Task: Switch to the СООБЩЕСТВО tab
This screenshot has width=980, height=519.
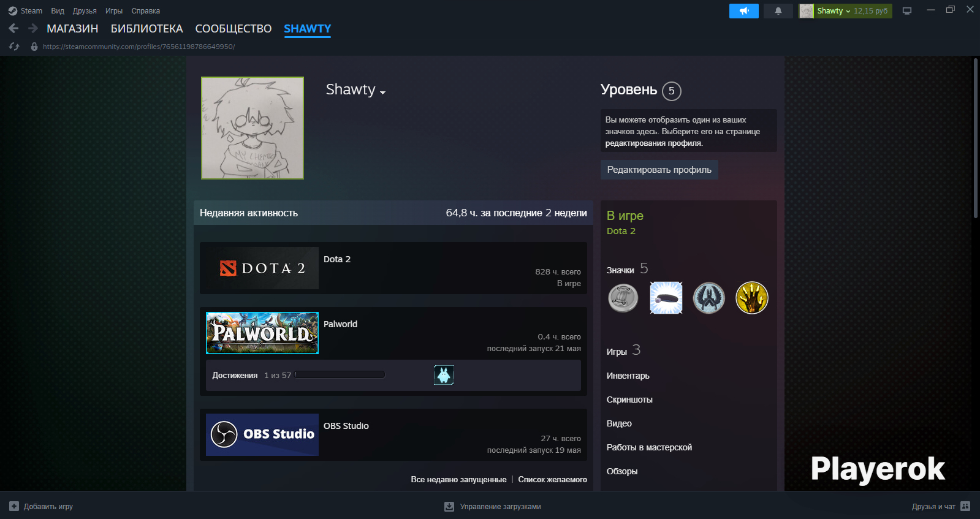Action: (x=234, y=29)
